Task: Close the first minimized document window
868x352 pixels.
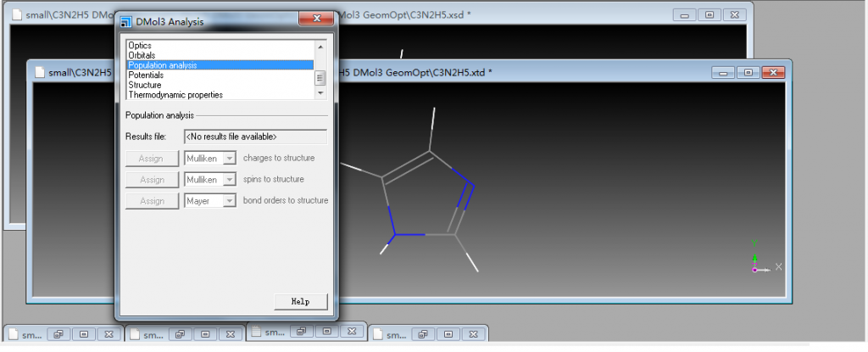Action: (109, 334)
